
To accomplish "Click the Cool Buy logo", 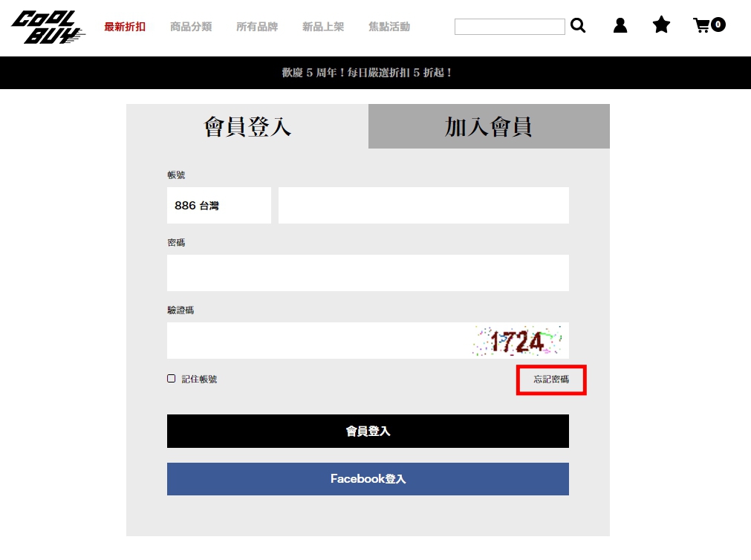I will (x=48, y=27).
